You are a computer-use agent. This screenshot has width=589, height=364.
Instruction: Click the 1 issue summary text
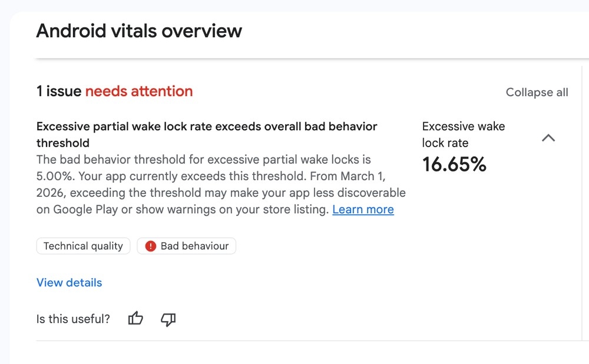click(59, 91)
